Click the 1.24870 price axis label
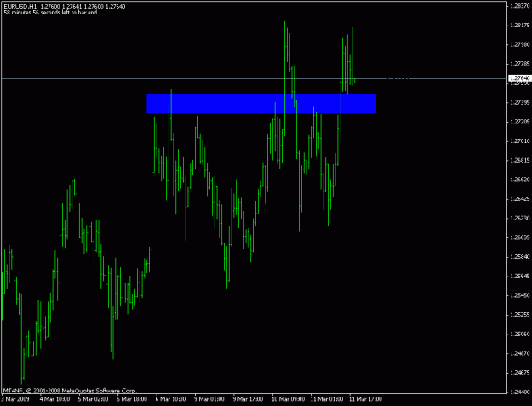Screen dimensions: 532x406 [520, 353]
